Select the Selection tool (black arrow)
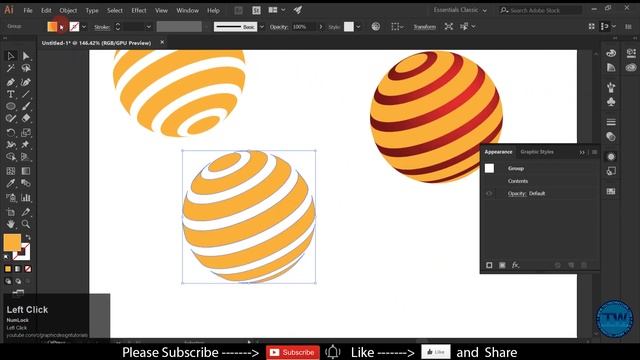 pyautogui.click(x=11, y=56)
